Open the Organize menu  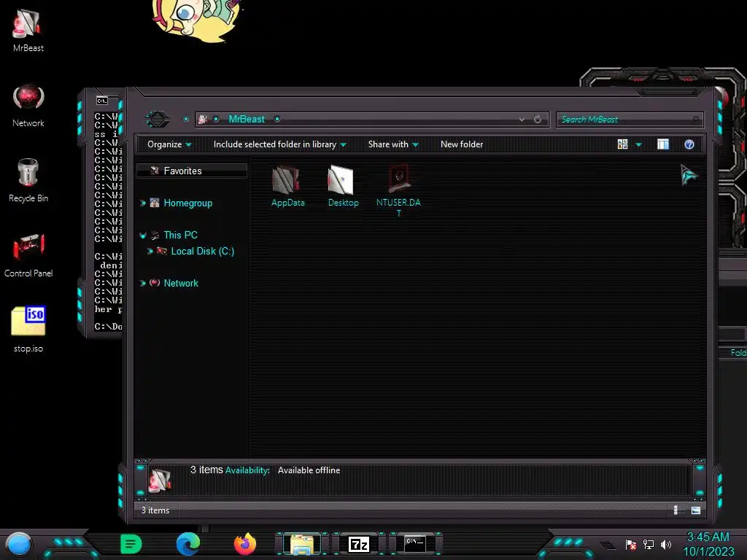(169, 144)
